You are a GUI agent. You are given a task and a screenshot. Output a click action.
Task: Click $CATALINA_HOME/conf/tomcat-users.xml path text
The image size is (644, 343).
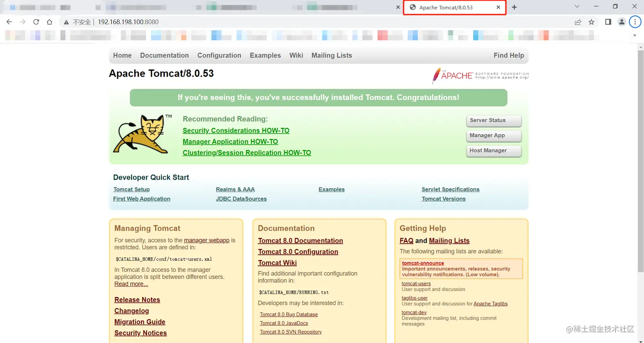click(x=164, y=259)
